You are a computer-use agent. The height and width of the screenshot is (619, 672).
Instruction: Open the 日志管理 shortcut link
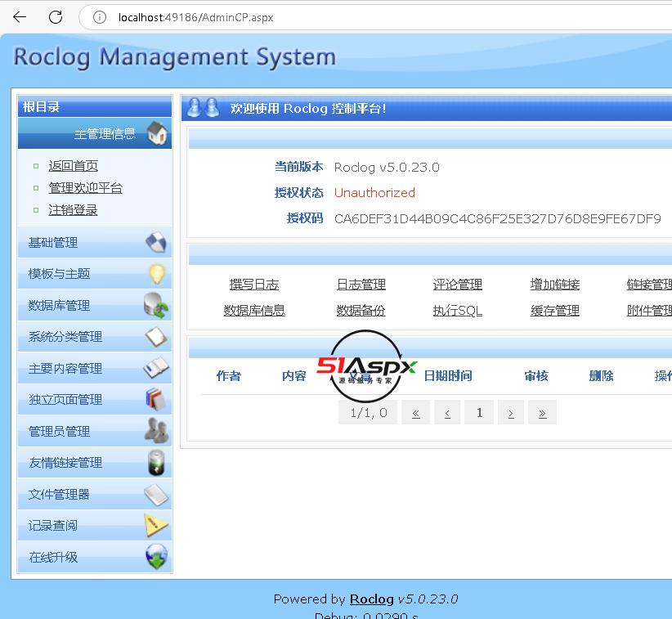[x=361, y=285]
